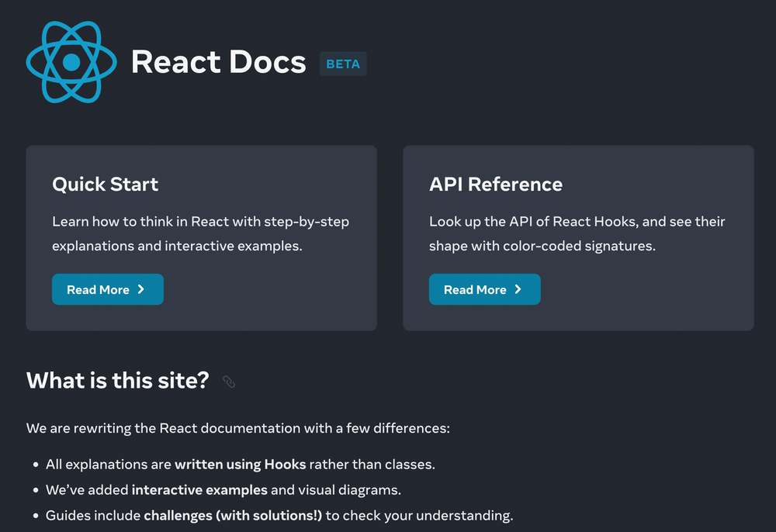Click the BETA badge next to React Docs
The width and height of the screenshot is (776, 532).
point(343,64)
